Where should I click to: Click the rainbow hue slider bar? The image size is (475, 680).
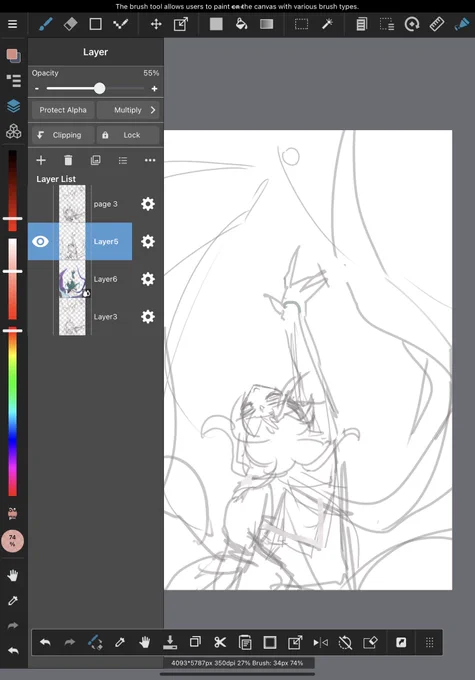click(13, 412)
